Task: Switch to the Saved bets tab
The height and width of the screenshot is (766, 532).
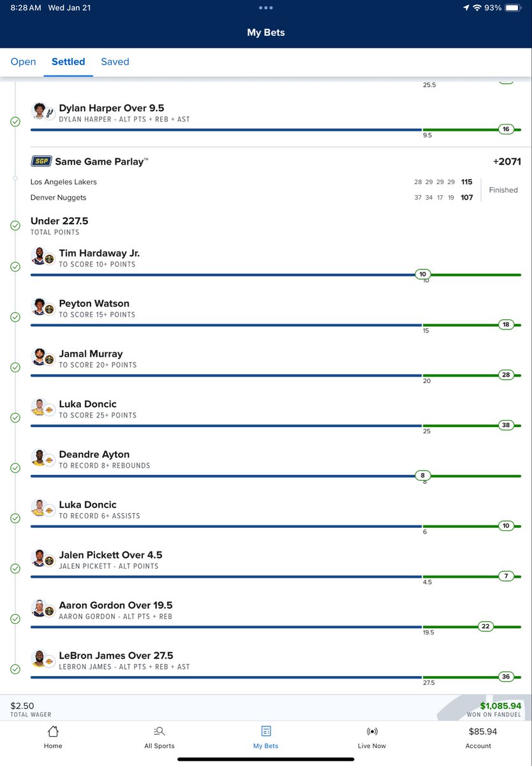Action: pyautogui.click(x=115, y=62)
